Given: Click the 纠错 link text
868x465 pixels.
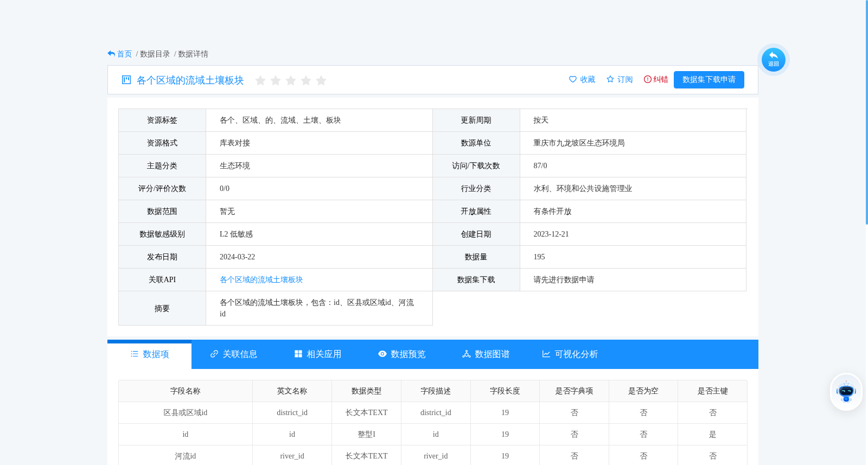Looking at the screenshot, I should point(661,79).
